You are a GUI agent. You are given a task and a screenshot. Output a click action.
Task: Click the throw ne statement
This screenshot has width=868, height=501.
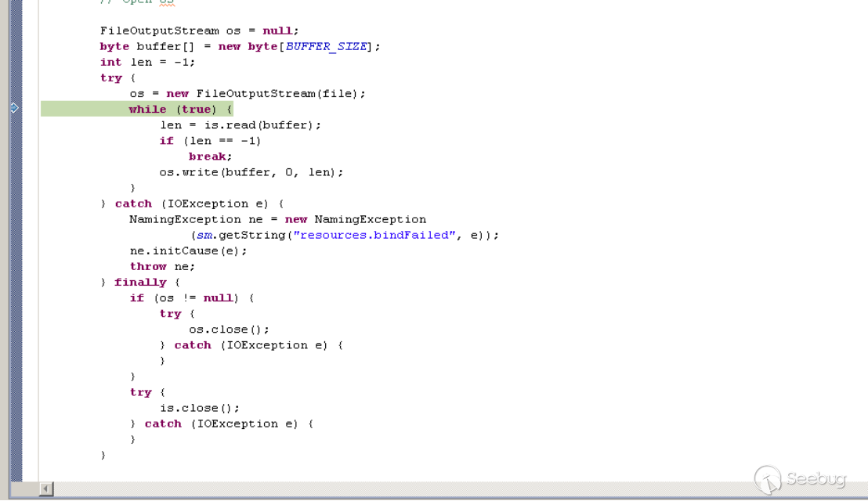162,266
